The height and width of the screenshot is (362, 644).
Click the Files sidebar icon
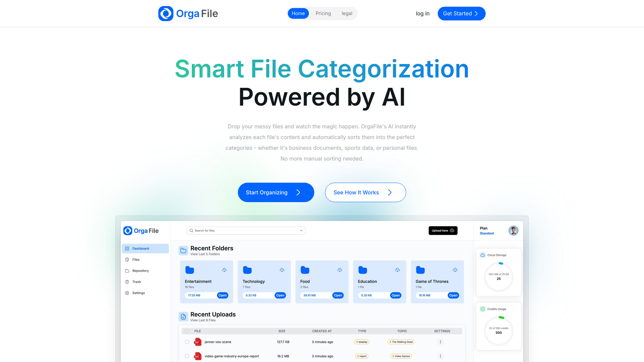[x=127, y=259]
